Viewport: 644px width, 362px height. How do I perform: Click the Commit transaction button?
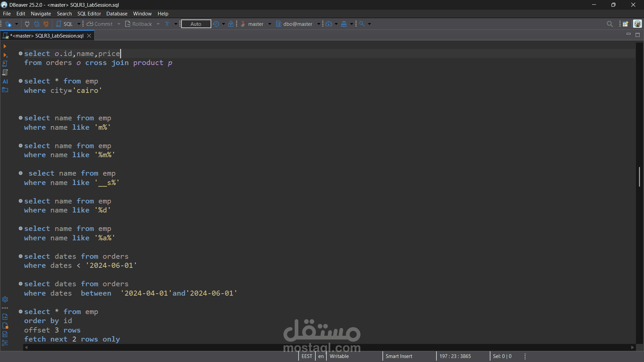pos(100,24)
